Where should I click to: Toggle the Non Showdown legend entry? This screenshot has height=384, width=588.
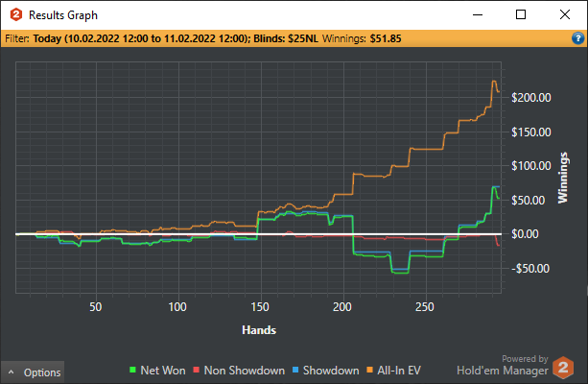pyautogui.click(x=239, y=371)
